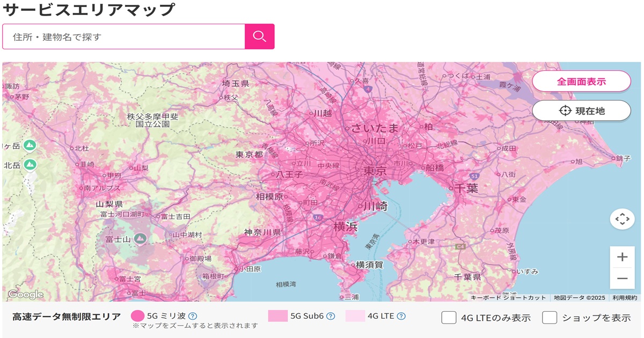The image size is (644, 338).
Task: Click 神奈川県 prefecture label
Action: pos(262,232)
